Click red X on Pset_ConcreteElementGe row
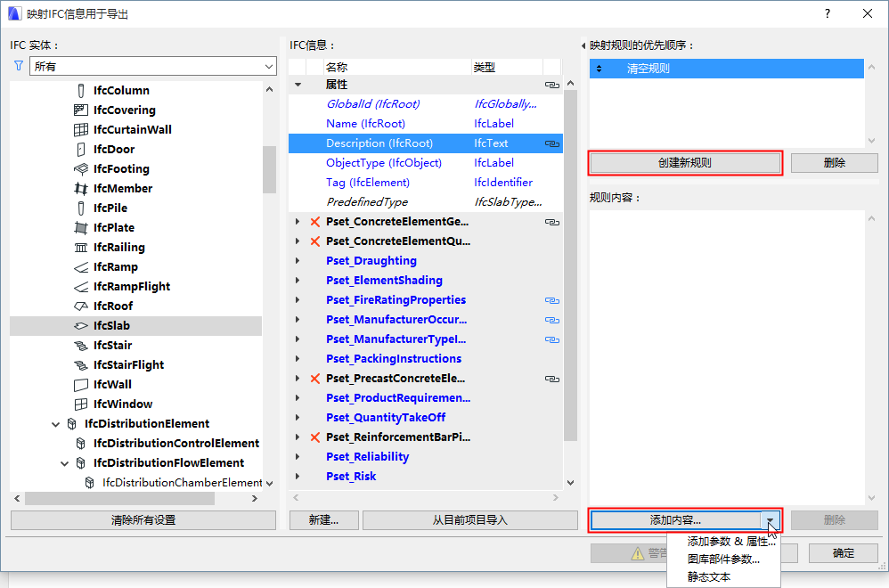 (315, 222)
